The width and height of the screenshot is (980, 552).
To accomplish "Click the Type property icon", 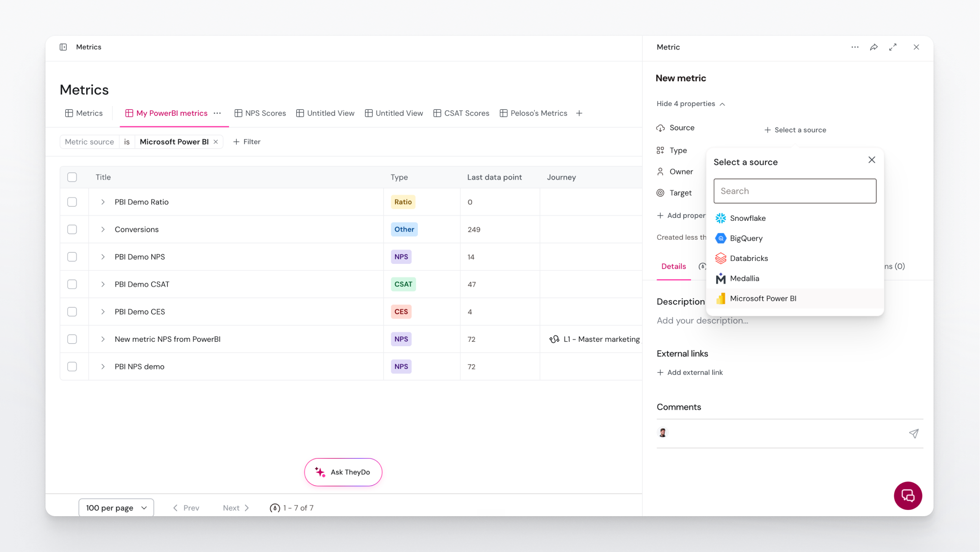I will click(x=660, y=151).
